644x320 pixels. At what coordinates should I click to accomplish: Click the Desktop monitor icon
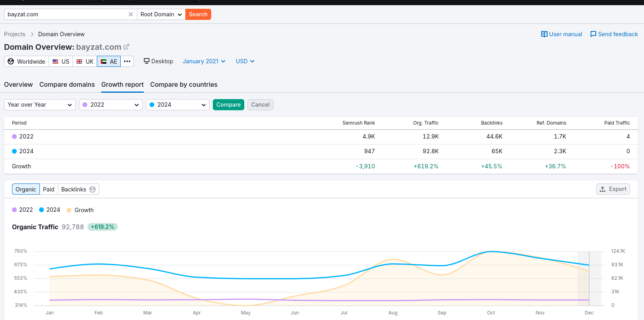coord(147,61)
